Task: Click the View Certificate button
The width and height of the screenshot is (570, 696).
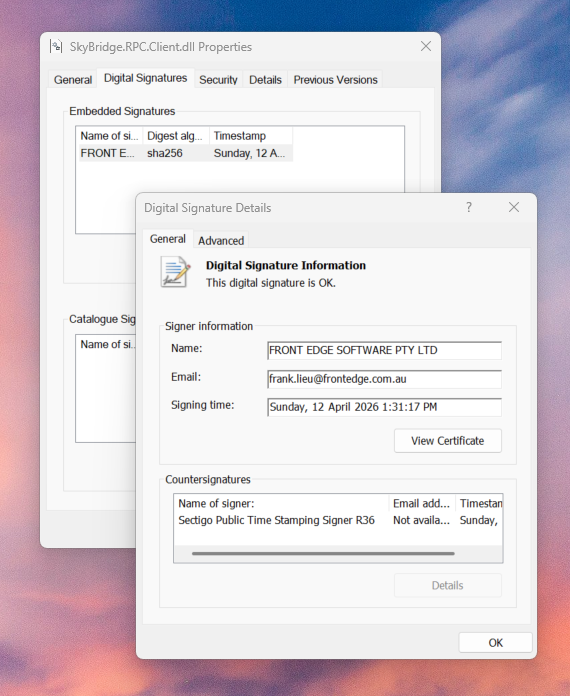Action: point(447,441)
